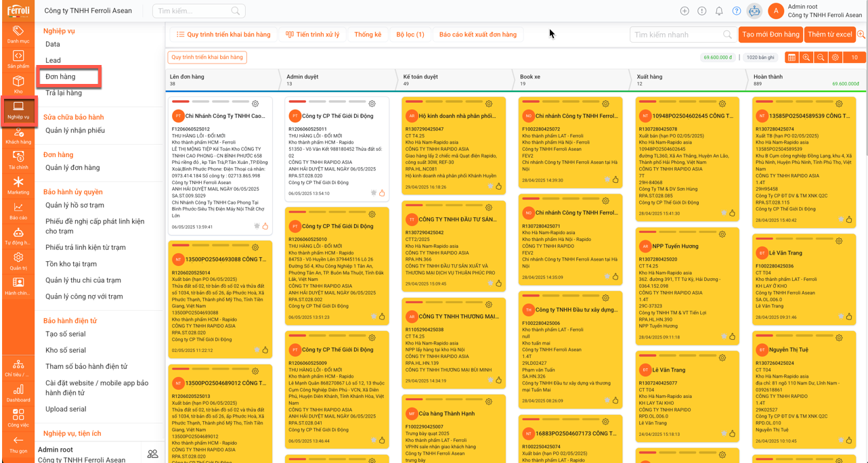Click zoom out icon in orange toolbar
This screenshot has width=868, height=463.
pyautogui.click(x=821, y=58)
